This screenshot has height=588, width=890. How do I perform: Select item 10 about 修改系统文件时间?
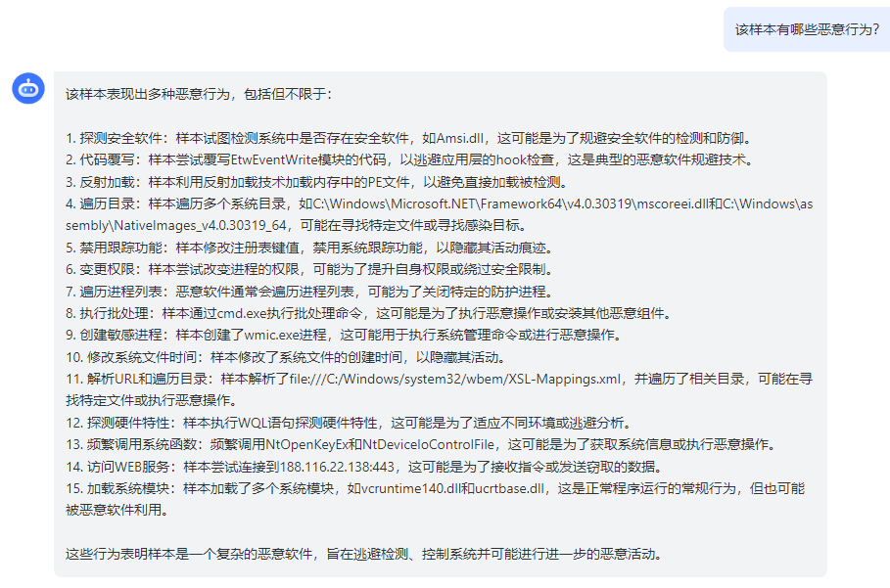(x=287, y=358)
